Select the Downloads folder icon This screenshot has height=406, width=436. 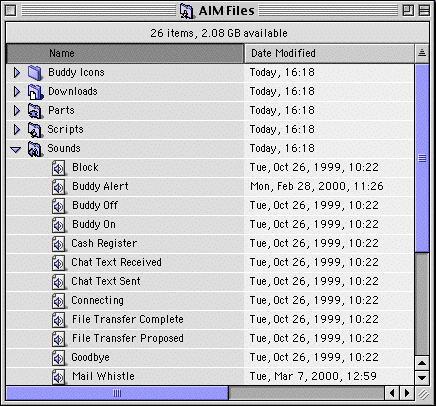point(35,92)
